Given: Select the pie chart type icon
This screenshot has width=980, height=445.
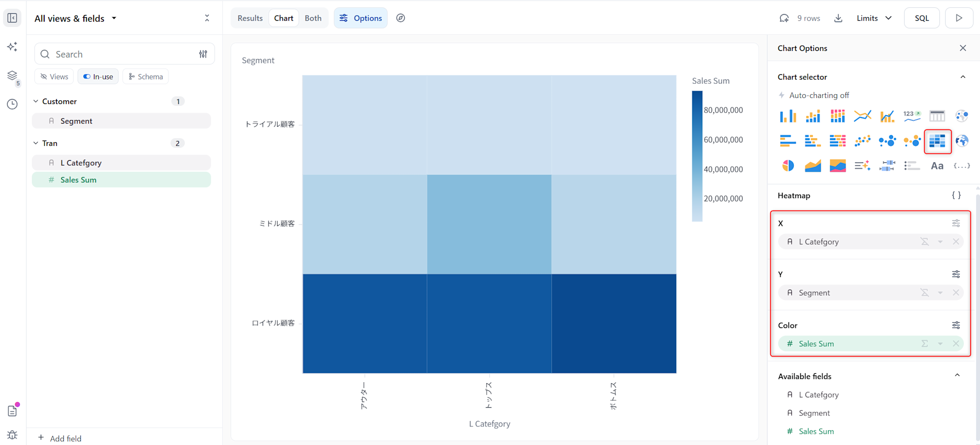Looking at the screenshot, I should pyautogui.click(x=788, y=166).
